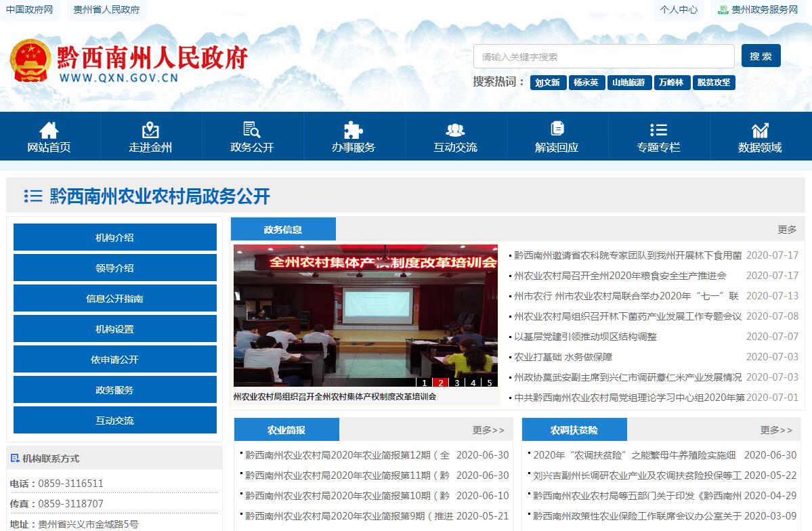Open the map icon for 走进金州

(150, 130)
